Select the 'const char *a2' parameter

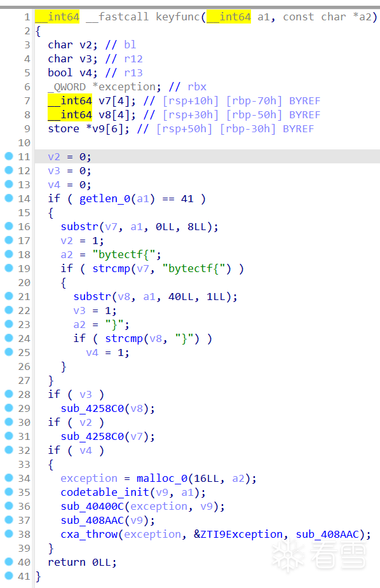point(327,17)
